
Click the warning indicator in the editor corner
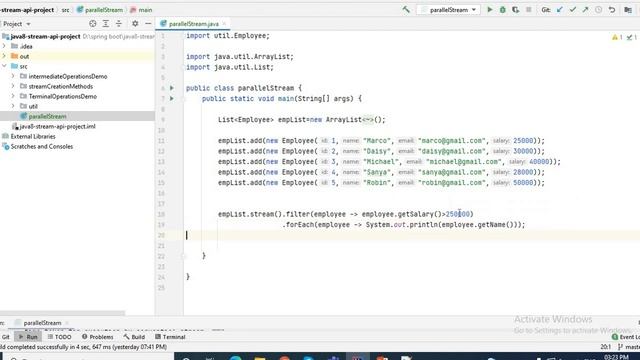617,37
